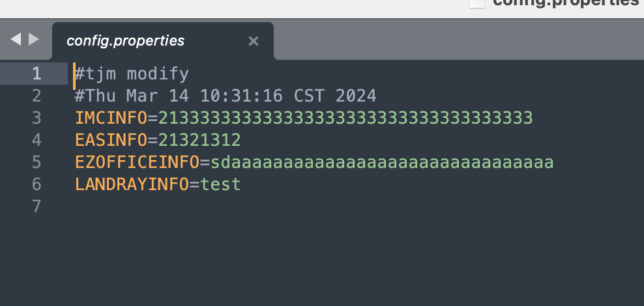Click the file icon in title bar
644x306 pixels.
tap(477, 3)
